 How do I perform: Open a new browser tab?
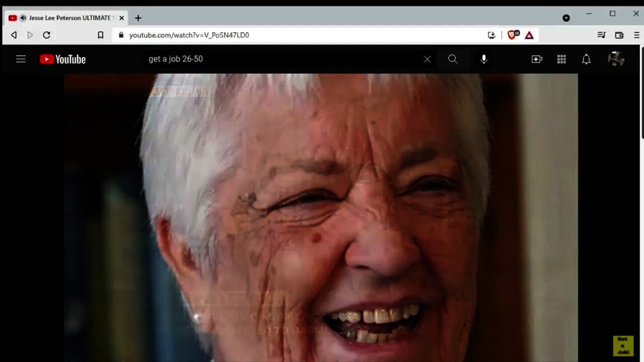[x=138, y=18]
